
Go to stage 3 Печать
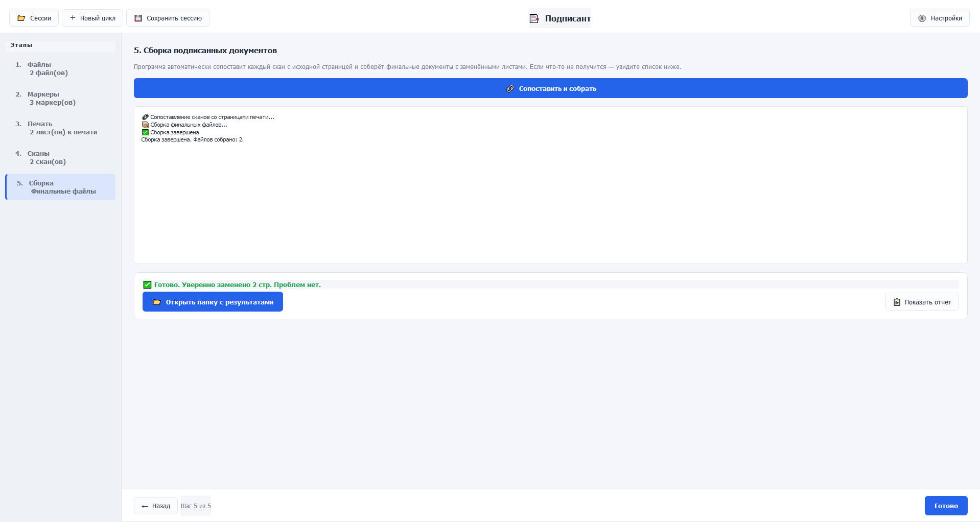60,128
